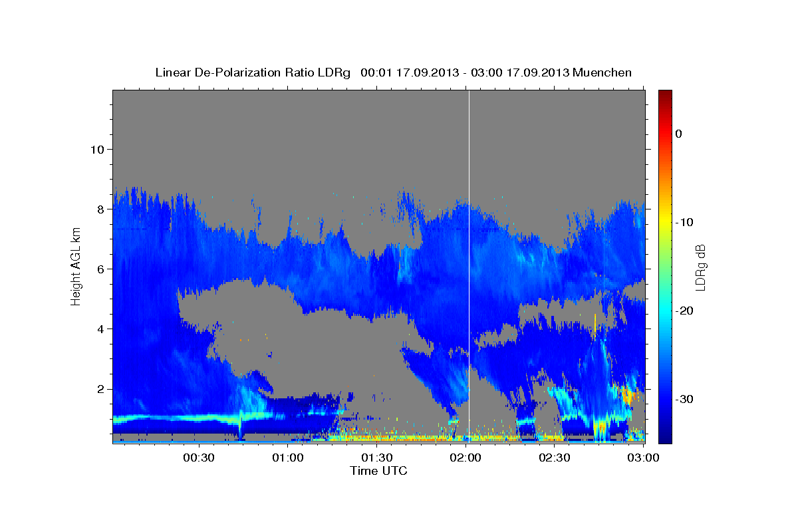Screen dimensions: 798x532
Task: Click the colorbar value -20
Action: pyautogui.click(x=684, y=311)
